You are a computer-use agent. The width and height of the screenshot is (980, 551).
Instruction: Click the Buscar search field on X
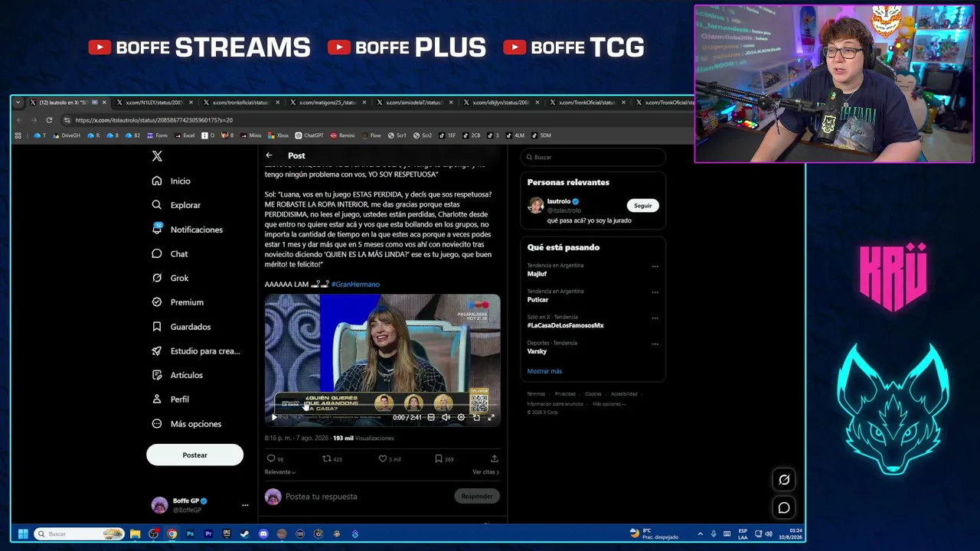(593, 157)
